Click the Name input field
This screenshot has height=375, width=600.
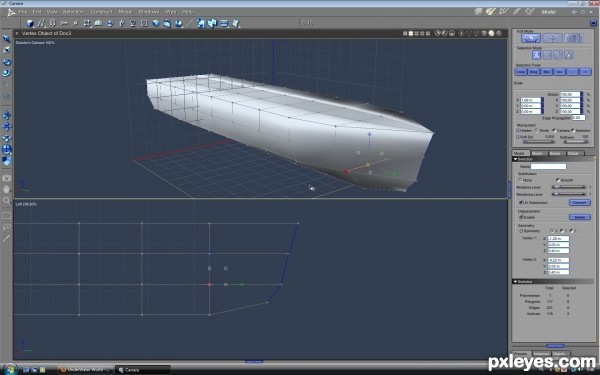[x=548, y=166]
